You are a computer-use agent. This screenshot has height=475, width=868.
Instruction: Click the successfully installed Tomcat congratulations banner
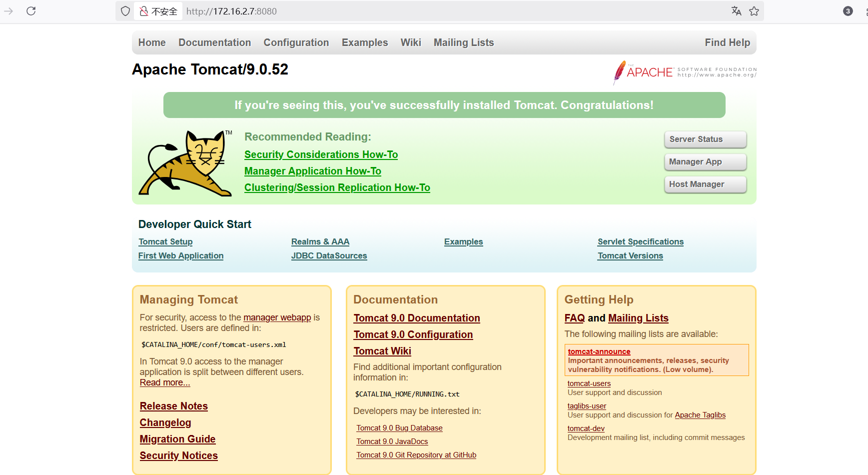coord(444,105)
